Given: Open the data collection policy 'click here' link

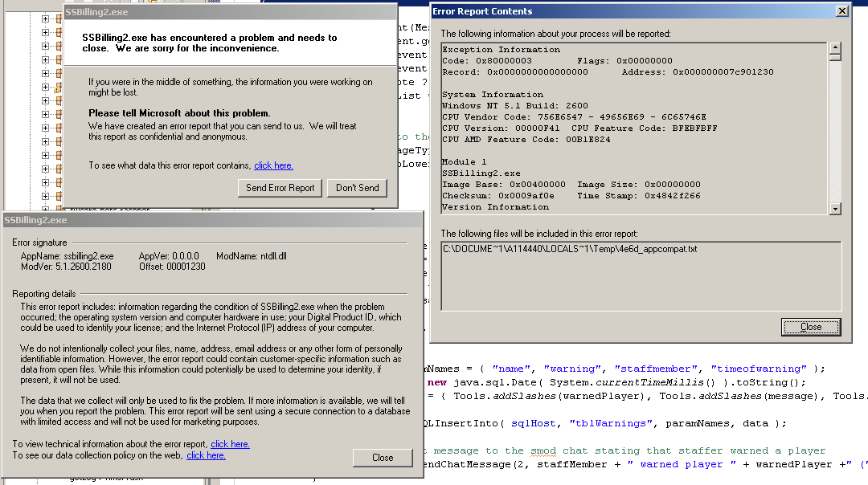Looking at the screenshot, I should [206, 455].
